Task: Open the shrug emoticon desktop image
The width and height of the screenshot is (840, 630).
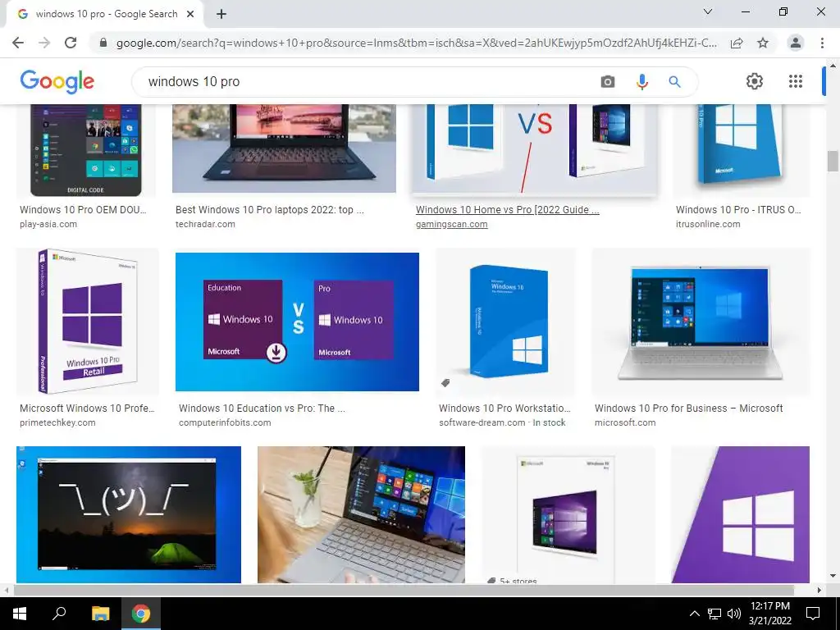Action: 129,514
